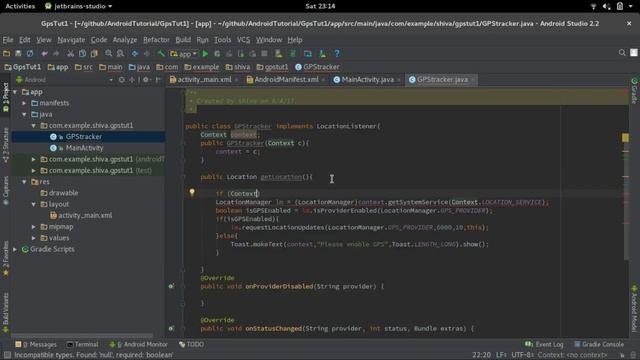Viewport: 640px width, 360px height.
Task: Expand the Gradle Scripts node
Action: pos(15,249)
